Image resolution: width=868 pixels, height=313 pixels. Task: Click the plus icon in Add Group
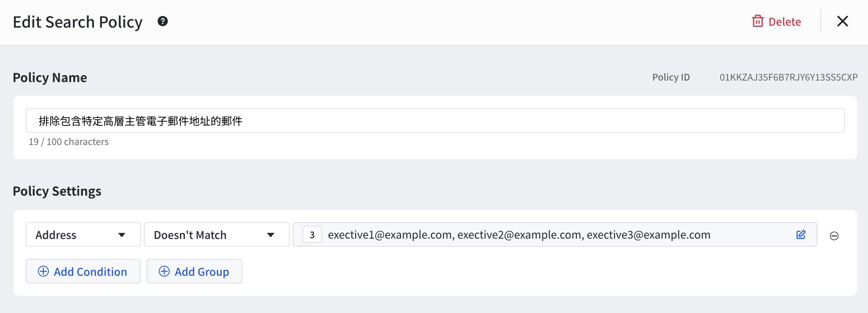tap(164, 271)
